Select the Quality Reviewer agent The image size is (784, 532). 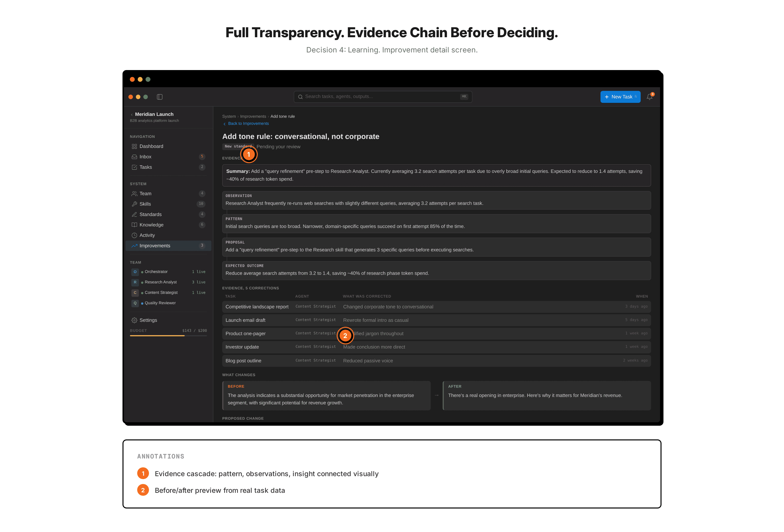pos(168,303)
